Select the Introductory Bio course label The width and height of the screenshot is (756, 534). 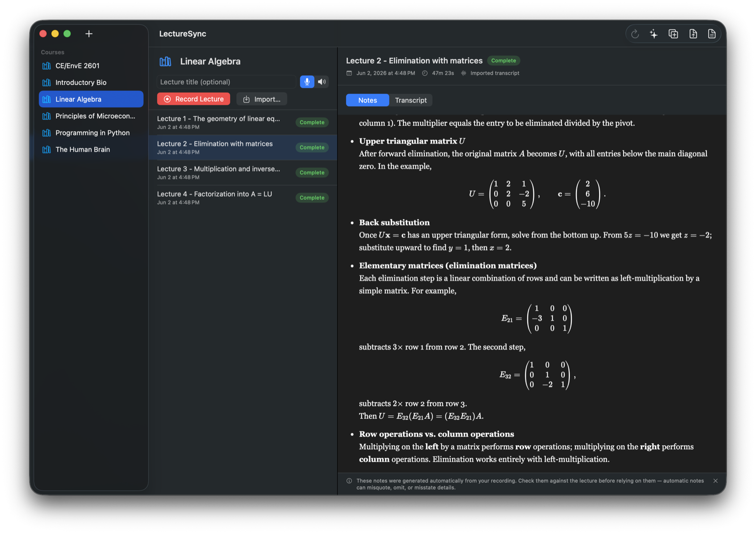[x=81, y=82]
